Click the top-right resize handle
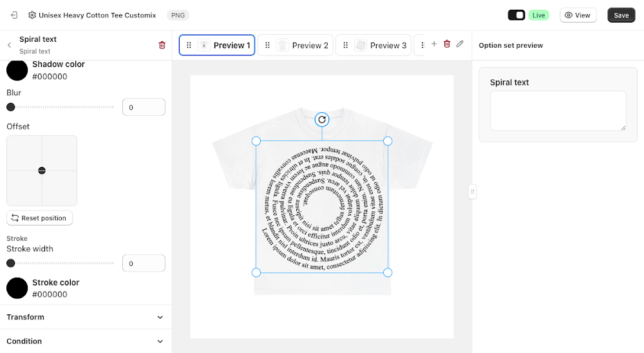 pyautogui.click(x=387, y=141)
